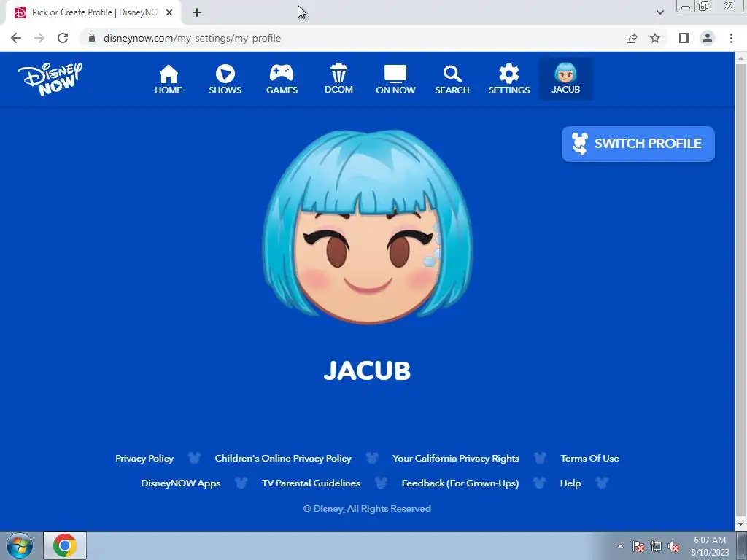The width and height of the screenshot is (747, 560).
Task: Click the site lock icon in address bar
Action: point(92,38)
